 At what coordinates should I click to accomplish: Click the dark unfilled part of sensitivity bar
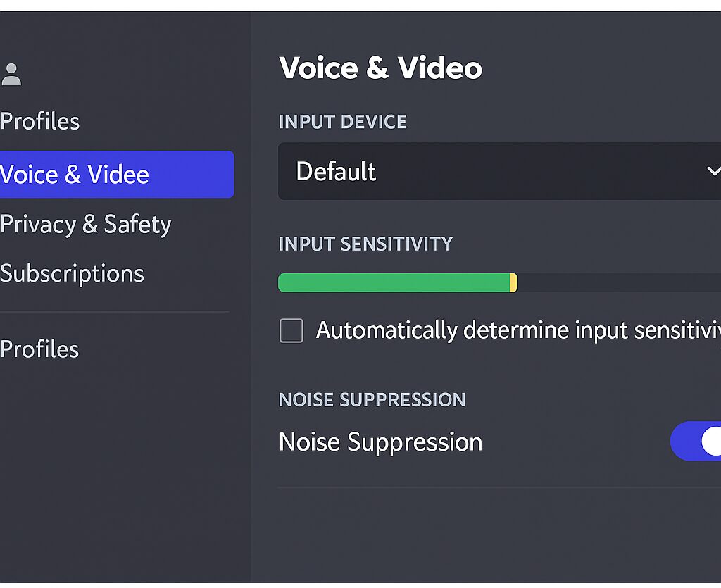click(618, 282)
